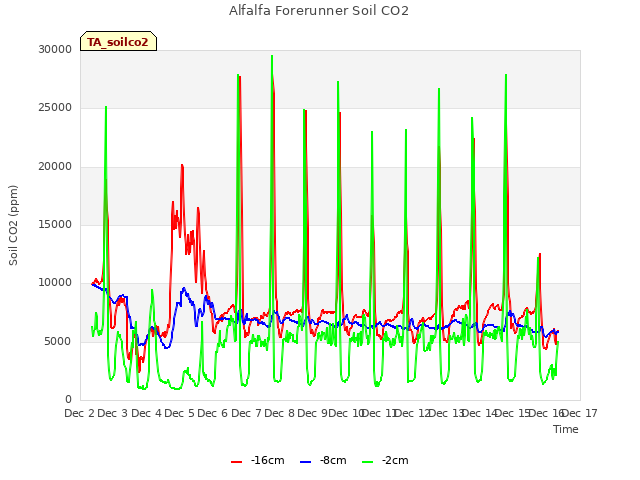Click the red -16cm legend swatch

(236, 461)
